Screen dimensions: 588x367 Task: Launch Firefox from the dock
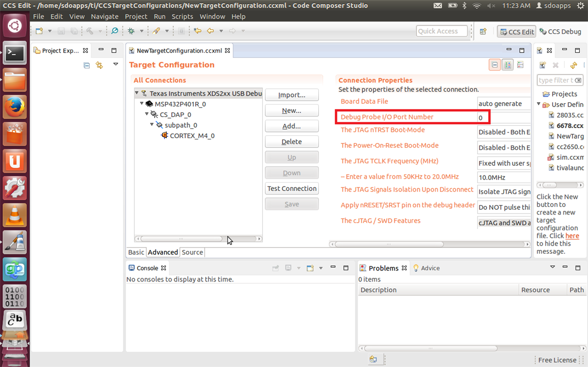point(15,107)
